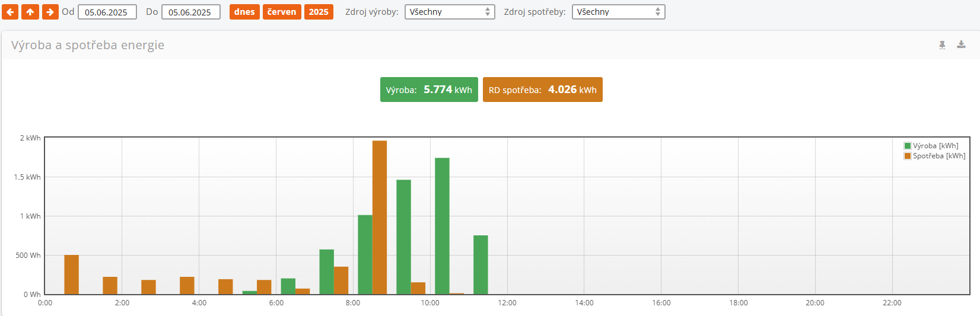Click the orange RD spotřeba total badge

[542, 90]
